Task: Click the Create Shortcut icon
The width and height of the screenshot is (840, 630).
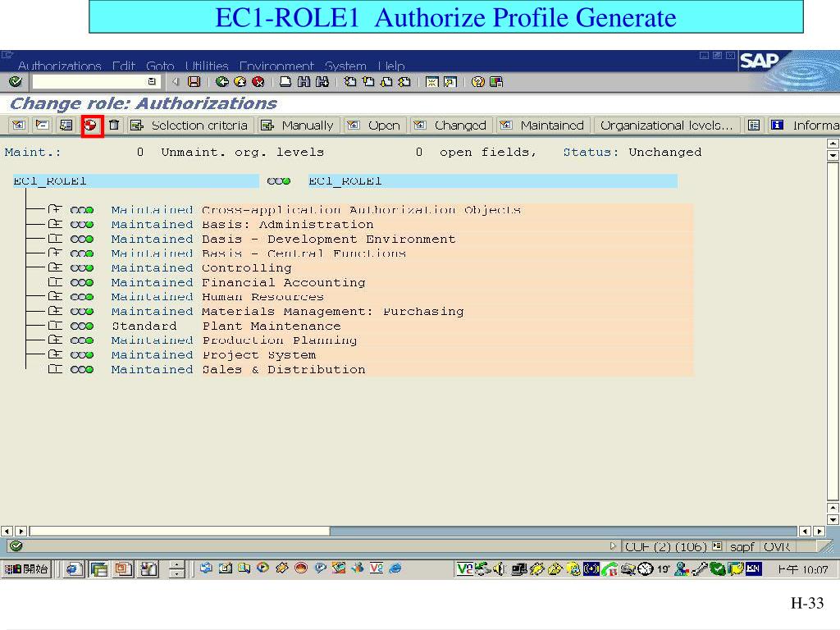Action: click(450, 81)
